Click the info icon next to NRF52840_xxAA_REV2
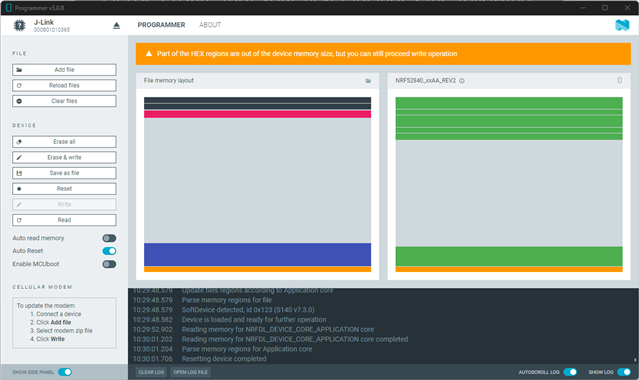Screen dimensions: 639x380 [x=462, y=81]
